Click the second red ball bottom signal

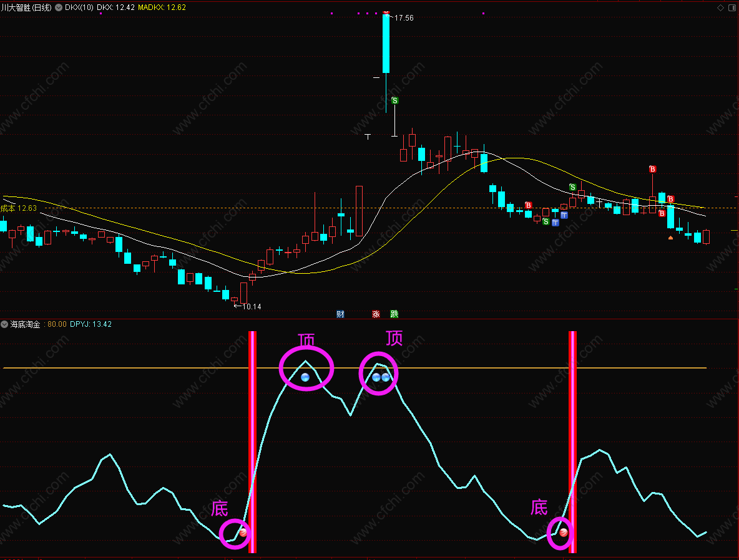[x=564, y=532]
